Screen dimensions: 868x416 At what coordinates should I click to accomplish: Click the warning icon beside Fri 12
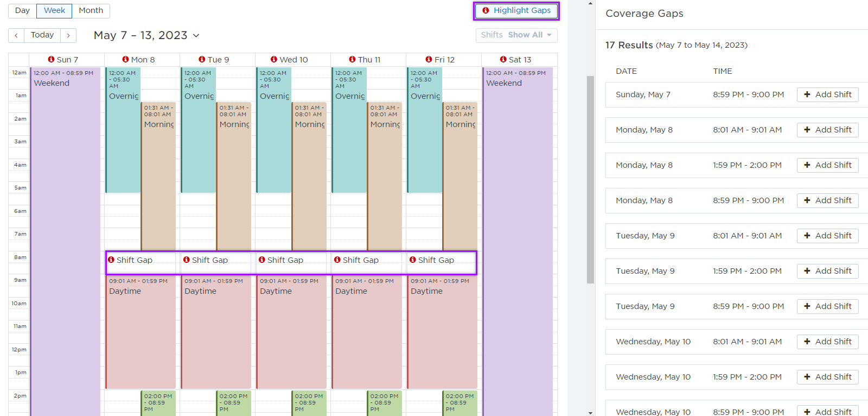point(429,59)
